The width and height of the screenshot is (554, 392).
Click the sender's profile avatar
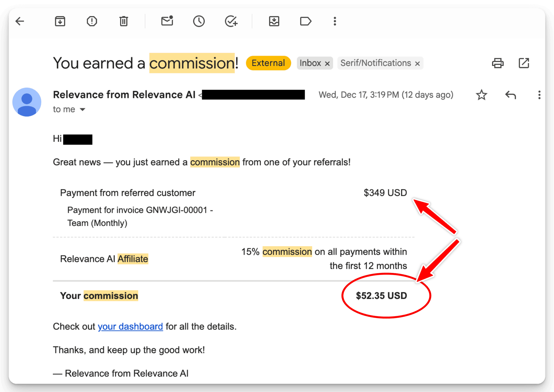tap(27, 102)
